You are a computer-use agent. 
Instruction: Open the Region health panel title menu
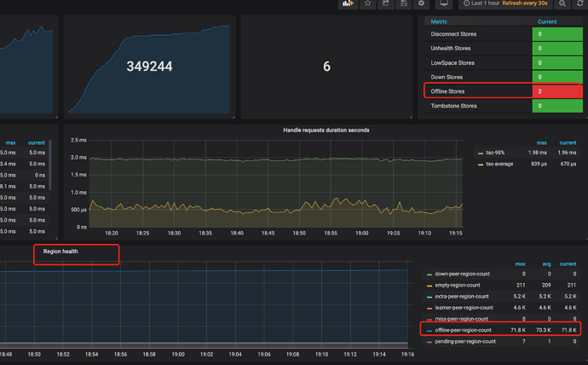[61, 252]
